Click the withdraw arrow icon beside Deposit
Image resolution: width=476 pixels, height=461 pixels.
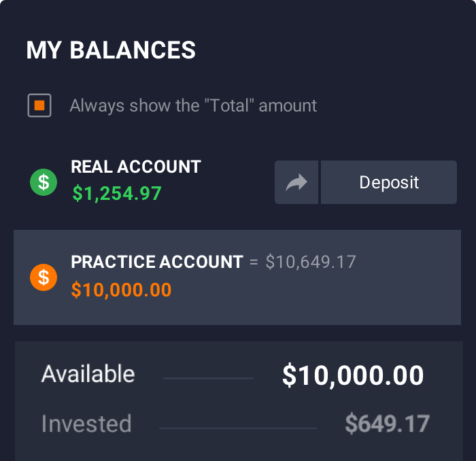[x=296, y=182]
